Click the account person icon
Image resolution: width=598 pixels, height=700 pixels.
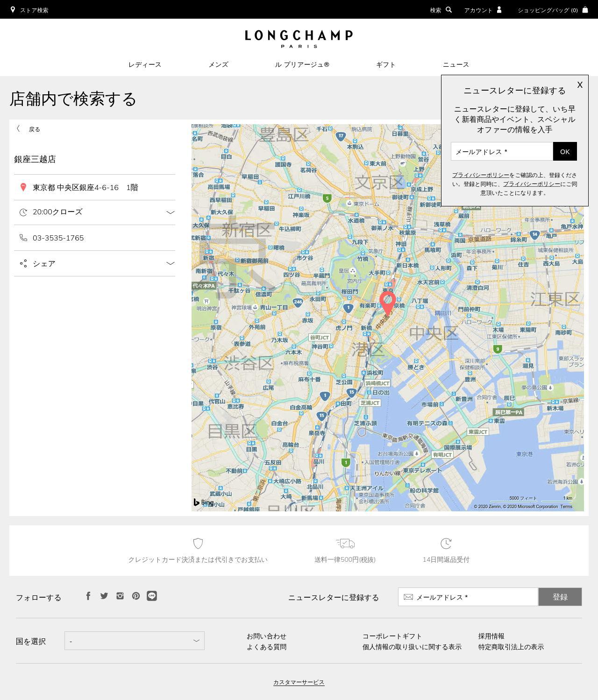[x=499, y=9]
